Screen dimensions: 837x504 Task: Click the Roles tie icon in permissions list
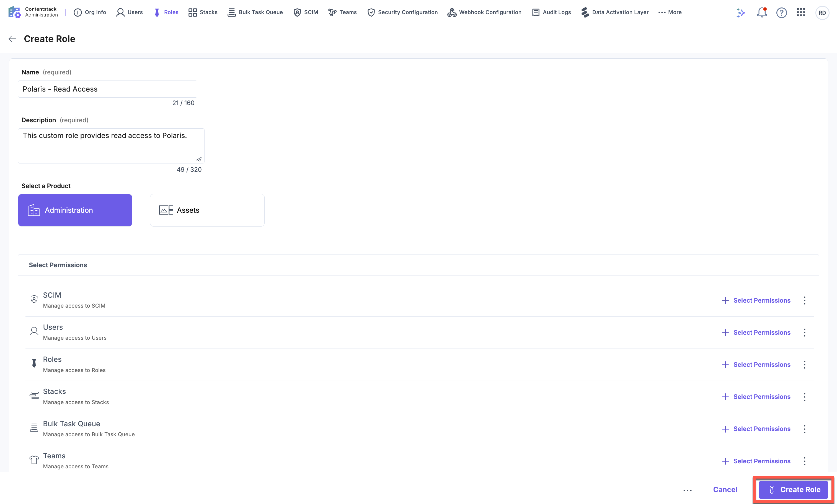tap(34, 363)
